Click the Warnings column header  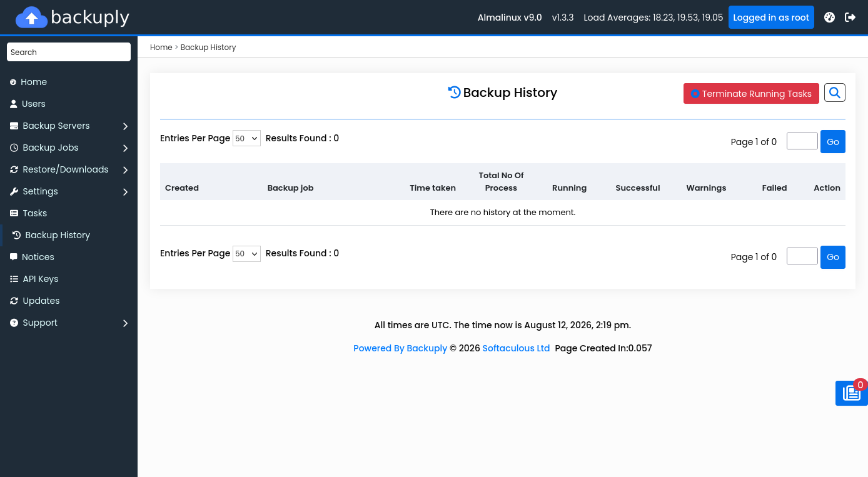click(706, 188)
